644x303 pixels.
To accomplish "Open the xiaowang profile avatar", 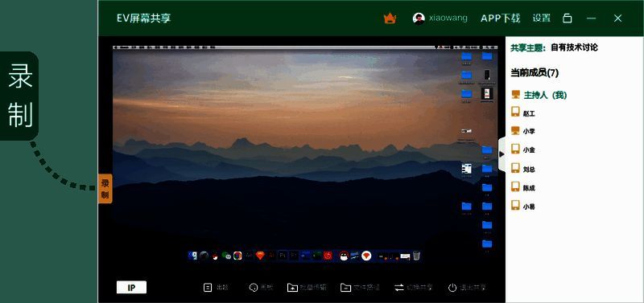I will tap(419, 18).
